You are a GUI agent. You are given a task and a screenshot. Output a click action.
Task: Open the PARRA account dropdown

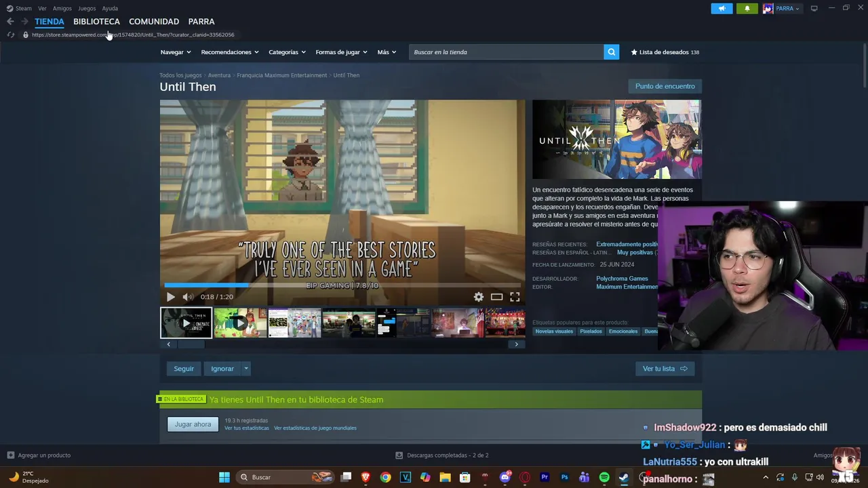pyautogui.click(x=781, y=8)
